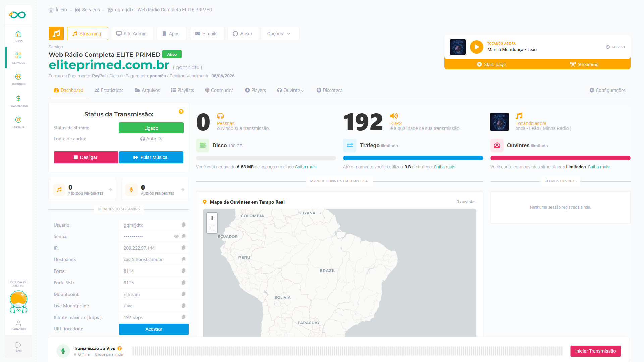Zoom in on the listeners map

pyautogui.click(x=212, y=218)
